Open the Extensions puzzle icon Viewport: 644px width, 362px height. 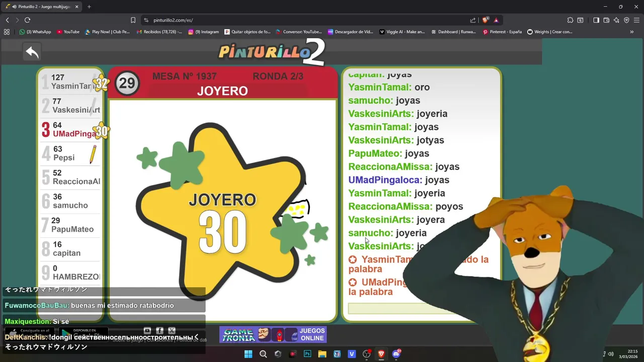(x=570, y=20)
